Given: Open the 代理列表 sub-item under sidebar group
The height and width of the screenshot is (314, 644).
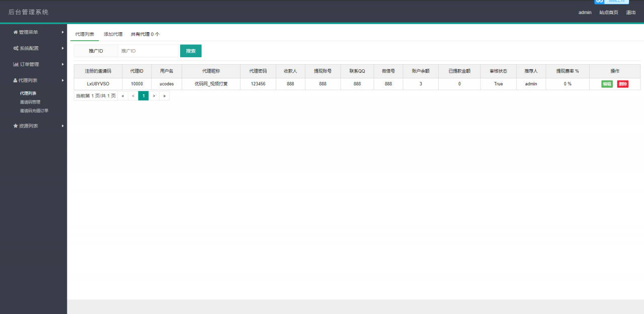Looking at the screenshot, I should coord(28,93).
